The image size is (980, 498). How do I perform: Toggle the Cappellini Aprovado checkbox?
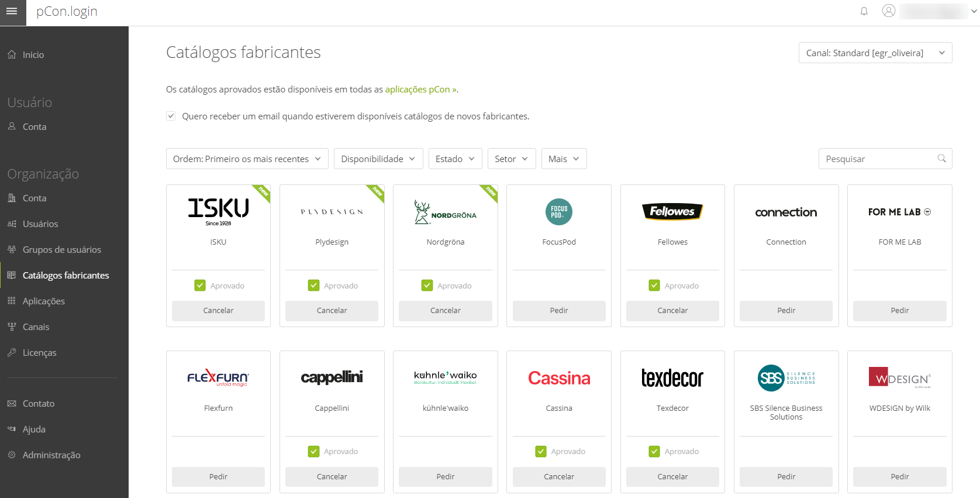pyautogui.click(x=314, y=451)
